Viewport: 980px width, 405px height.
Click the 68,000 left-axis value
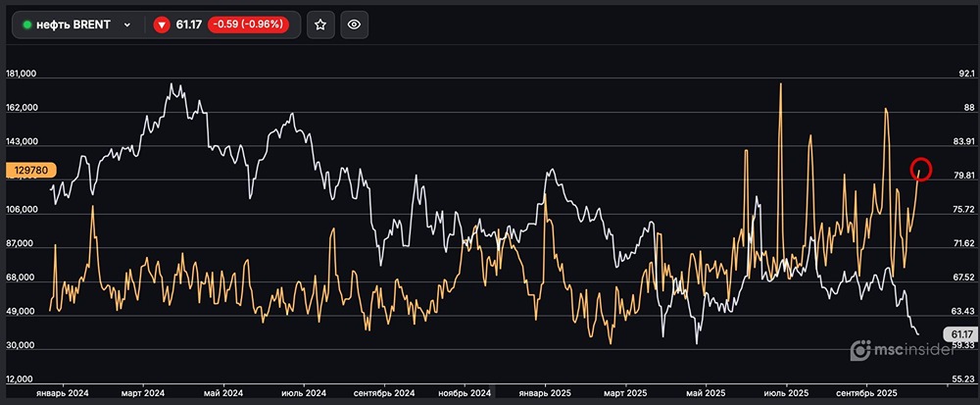pos(22,278)
